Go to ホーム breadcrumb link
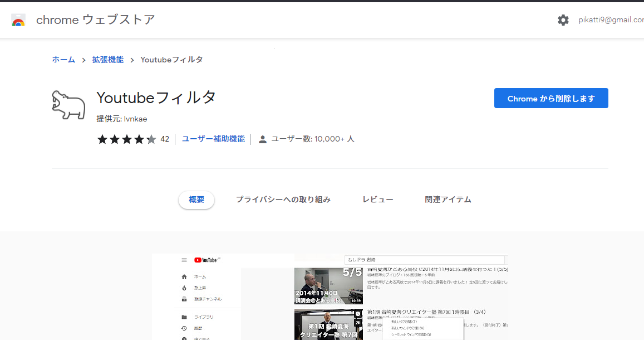Screen dimensions: 644x340 point(63,60)
